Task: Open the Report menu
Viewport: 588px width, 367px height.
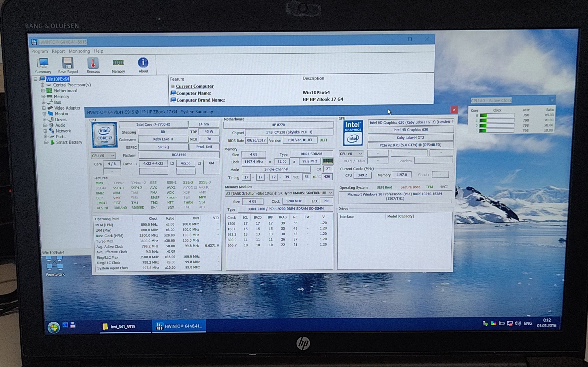Action: click(58, 51)
